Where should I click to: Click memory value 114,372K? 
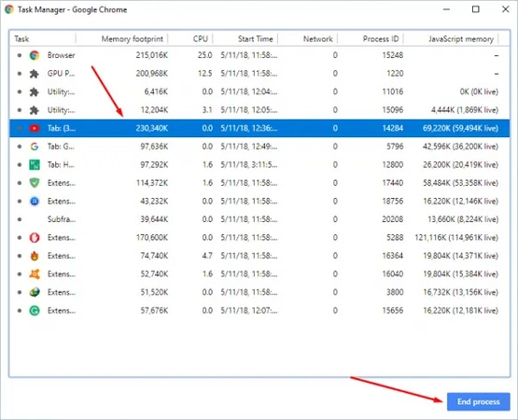152,183
